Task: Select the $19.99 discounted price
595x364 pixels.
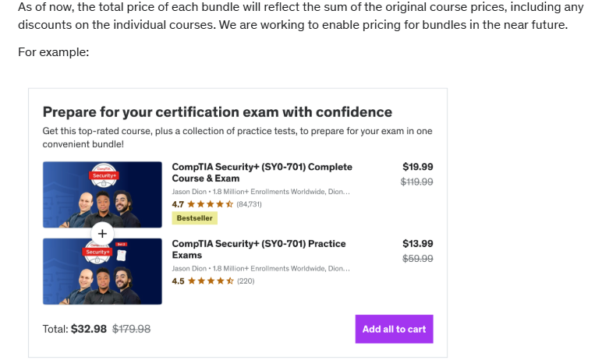Action: 417,167
